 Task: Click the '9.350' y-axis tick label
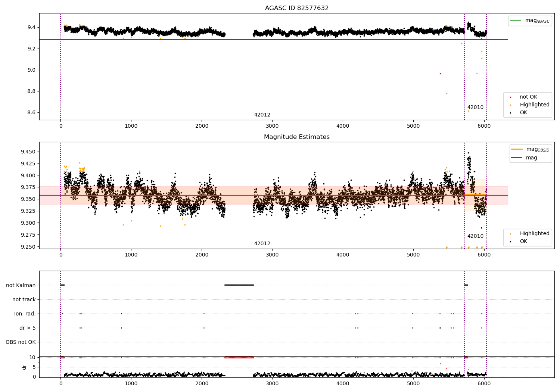pos(28,199)
